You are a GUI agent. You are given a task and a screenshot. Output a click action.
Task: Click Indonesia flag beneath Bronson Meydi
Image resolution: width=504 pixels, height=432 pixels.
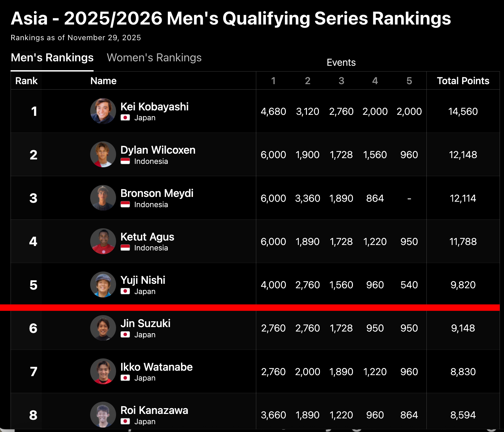click(x=125, y=204)
